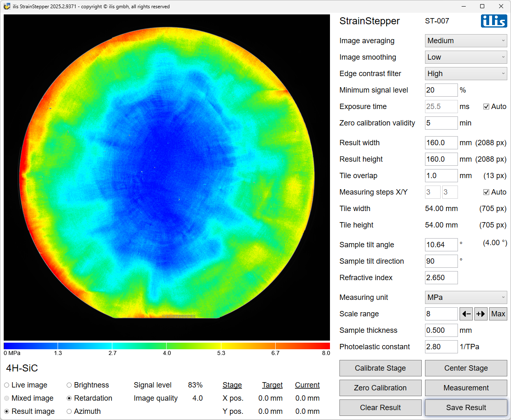Click the Save Result button
This screenshot has width=511, height=420.
pos(466,408)
